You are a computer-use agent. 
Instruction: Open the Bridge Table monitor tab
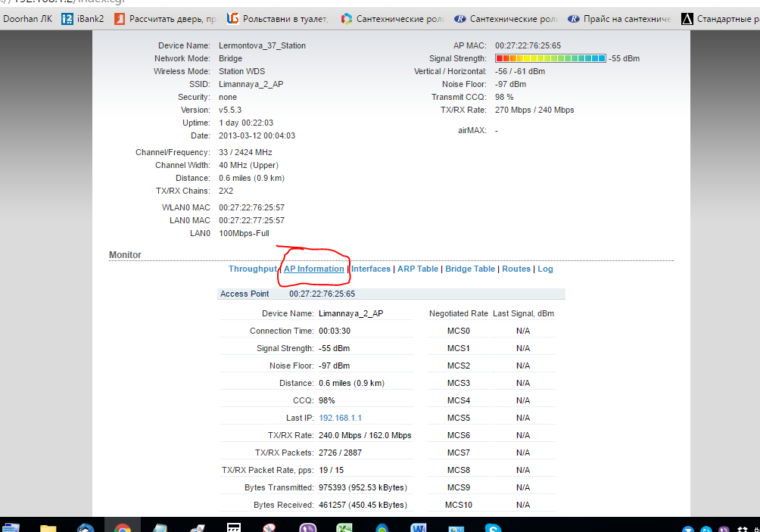click(x=470, y=269)
